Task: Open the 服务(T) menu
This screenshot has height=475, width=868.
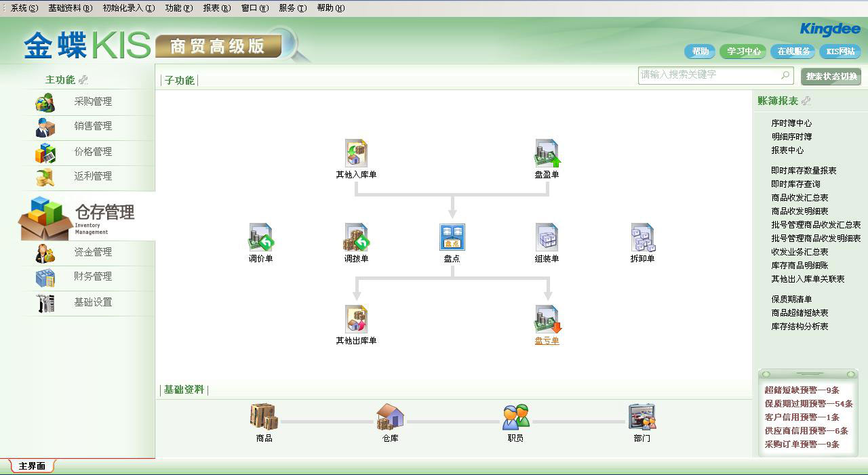Action: pyautogui.click(x=293, y=8)
